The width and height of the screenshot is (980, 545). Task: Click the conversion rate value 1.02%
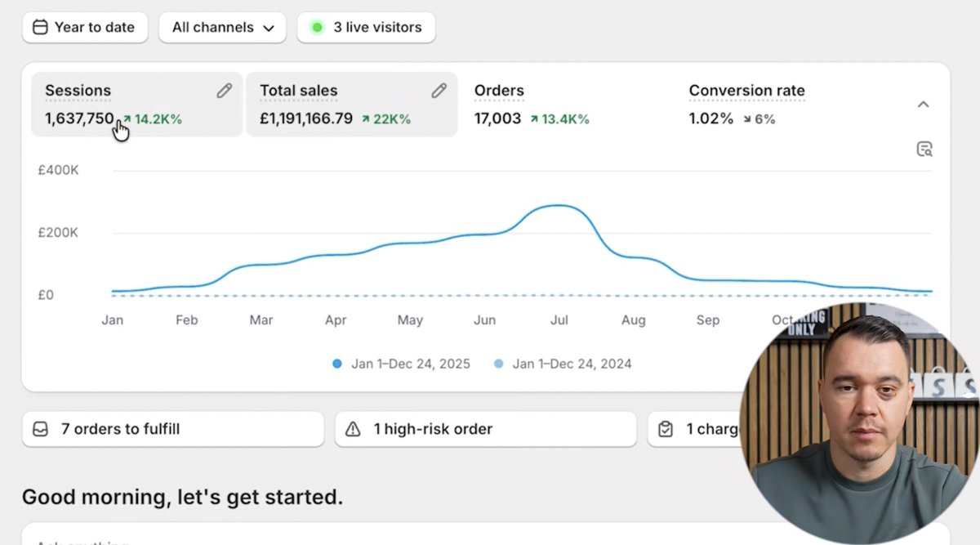coord(711,118)
